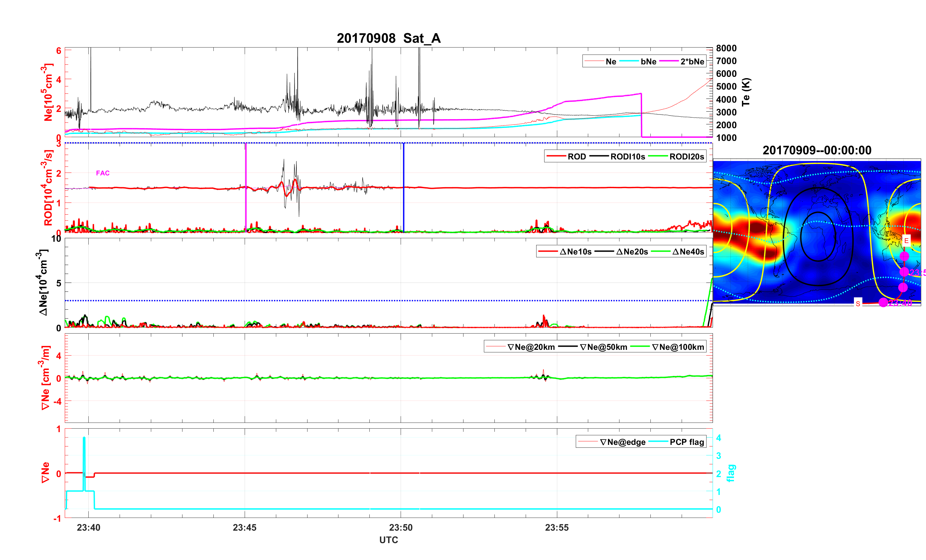926x560 pixels.
Task: Click the 20170909--00:00:00 map title
Action: pyautogui.click(x=817, y=150)
